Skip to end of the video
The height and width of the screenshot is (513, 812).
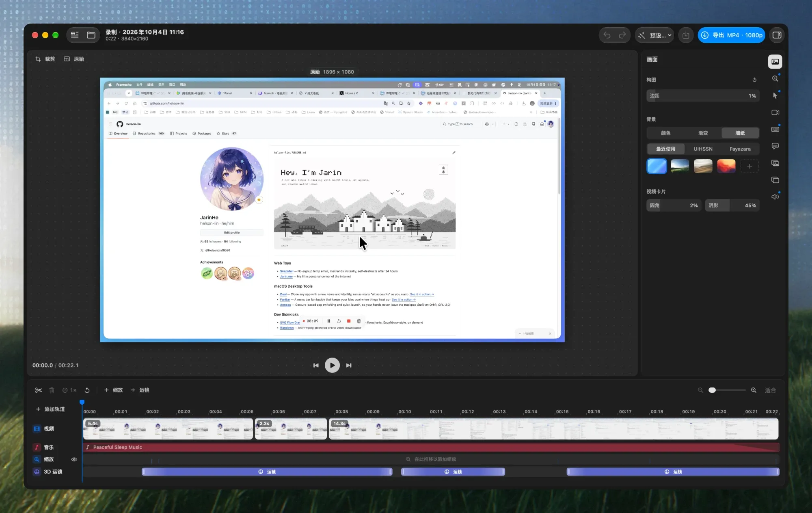(349, 365)
